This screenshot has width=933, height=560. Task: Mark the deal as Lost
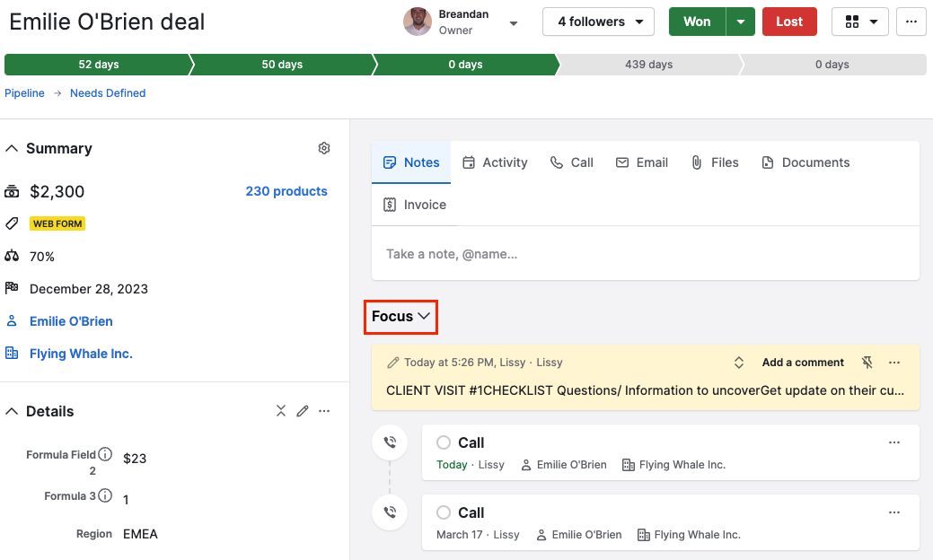789,21
